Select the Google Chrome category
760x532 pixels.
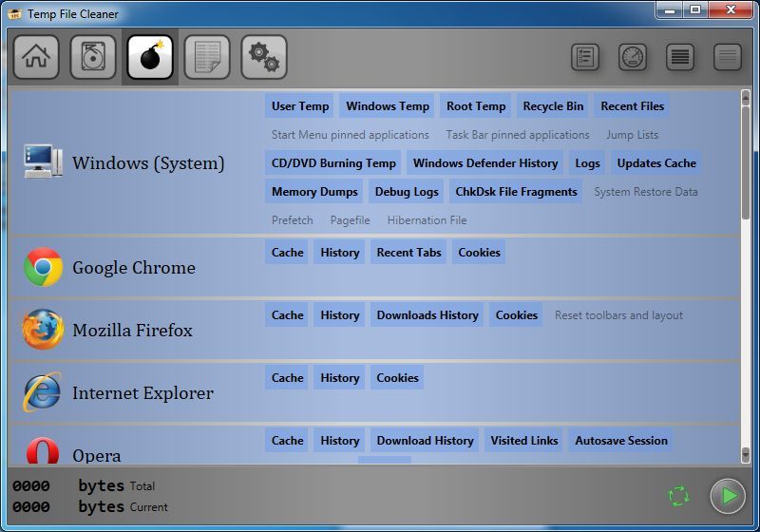pos(133,268)
